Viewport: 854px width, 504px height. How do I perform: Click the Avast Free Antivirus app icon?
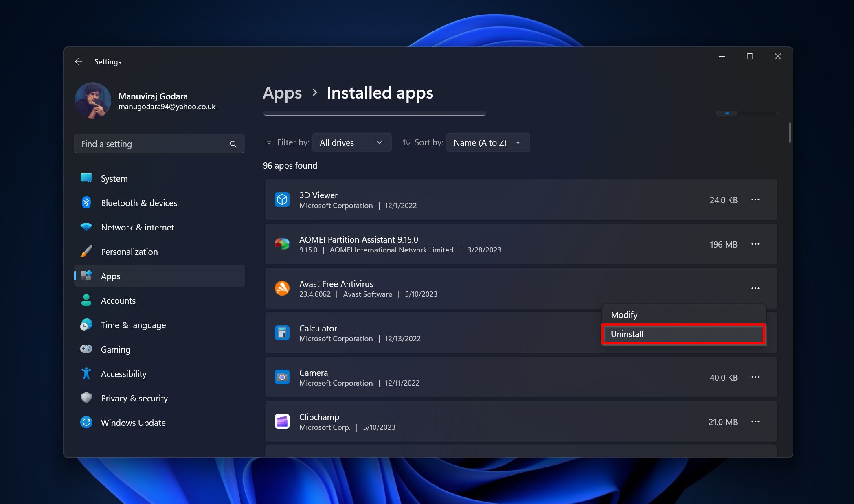coord(282,289)
